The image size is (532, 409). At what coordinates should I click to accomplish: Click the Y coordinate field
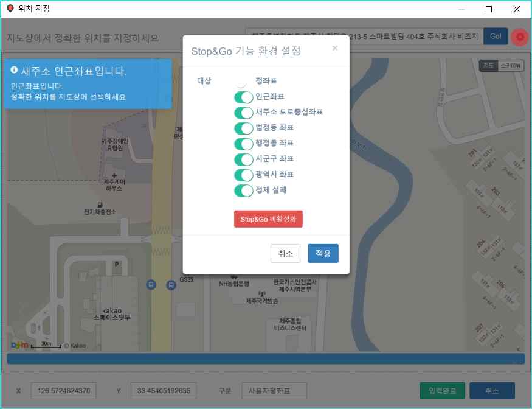[164, 391]
